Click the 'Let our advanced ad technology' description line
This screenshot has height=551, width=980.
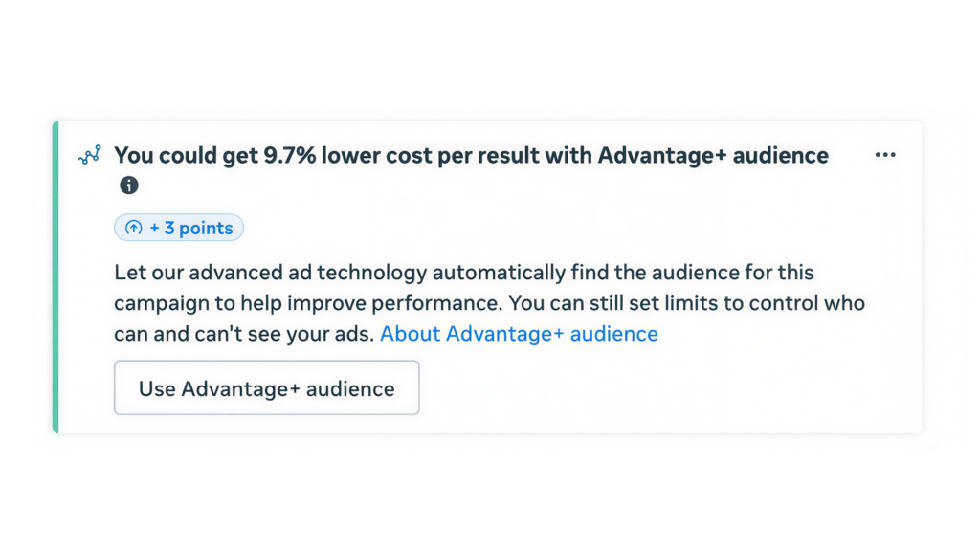click(464, 273)
